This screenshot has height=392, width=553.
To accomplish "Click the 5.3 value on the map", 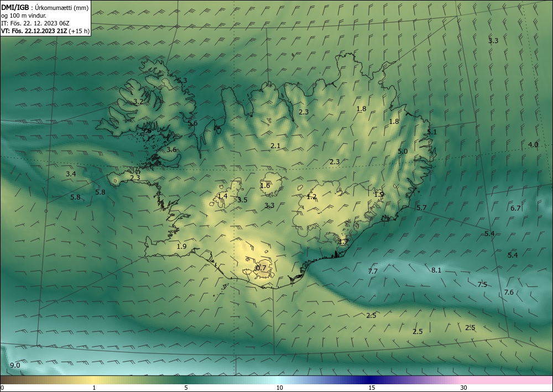I will 182,80.
